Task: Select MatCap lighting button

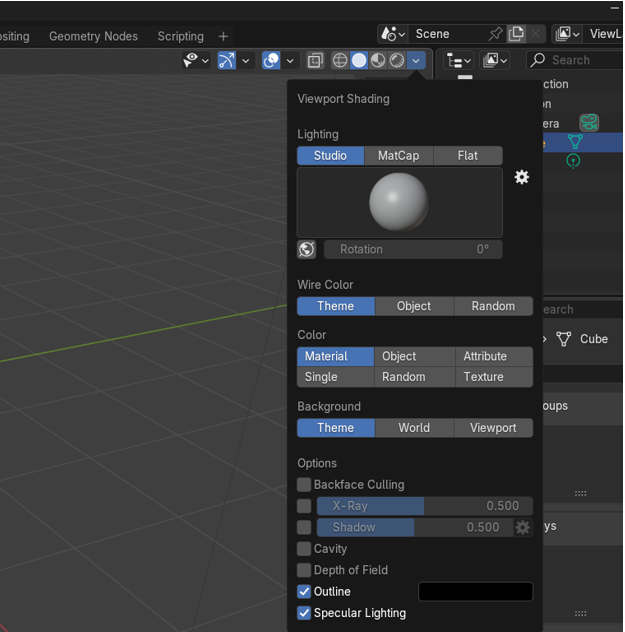Action: pos(398,156)
